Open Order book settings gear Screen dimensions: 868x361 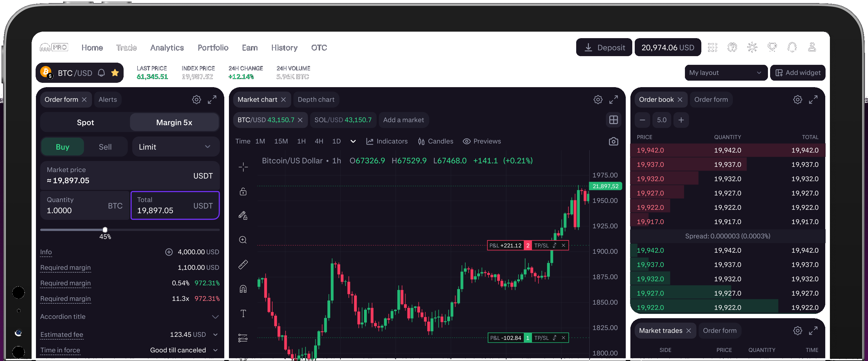(798, 100)
